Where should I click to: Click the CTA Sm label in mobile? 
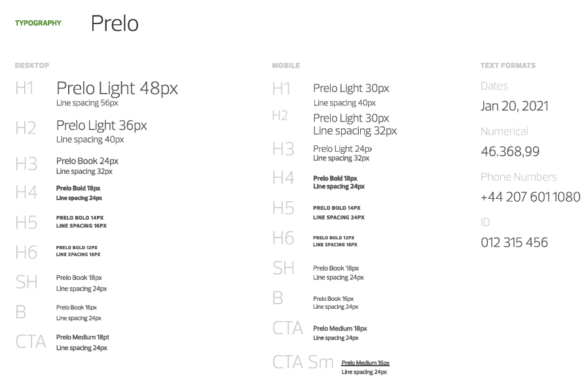point(303,362)
